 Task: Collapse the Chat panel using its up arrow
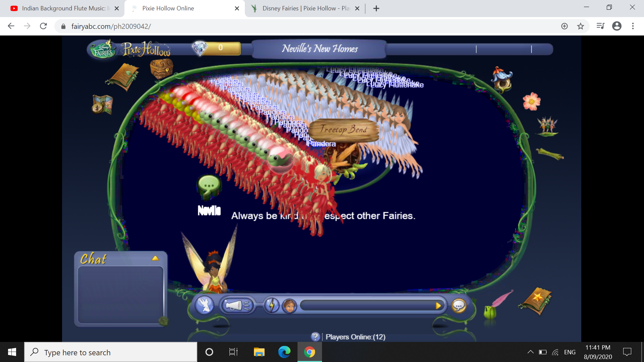pos(155,258)
